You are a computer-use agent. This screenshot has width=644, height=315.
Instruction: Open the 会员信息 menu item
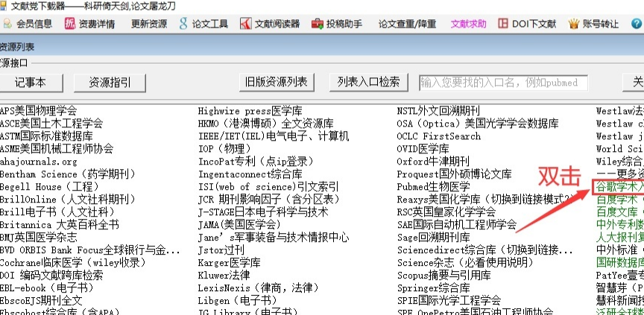point(34,24)
